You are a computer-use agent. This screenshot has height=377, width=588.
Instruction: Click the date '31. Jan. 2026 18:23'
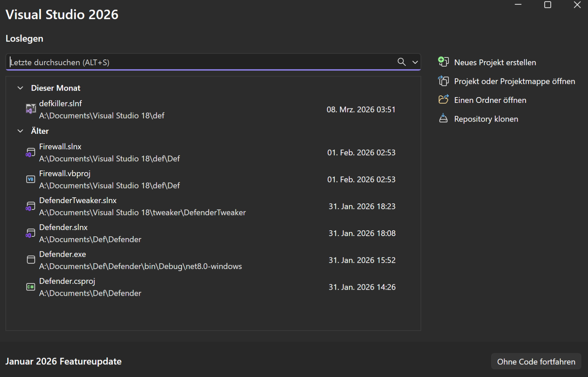(x=362, y=207)
